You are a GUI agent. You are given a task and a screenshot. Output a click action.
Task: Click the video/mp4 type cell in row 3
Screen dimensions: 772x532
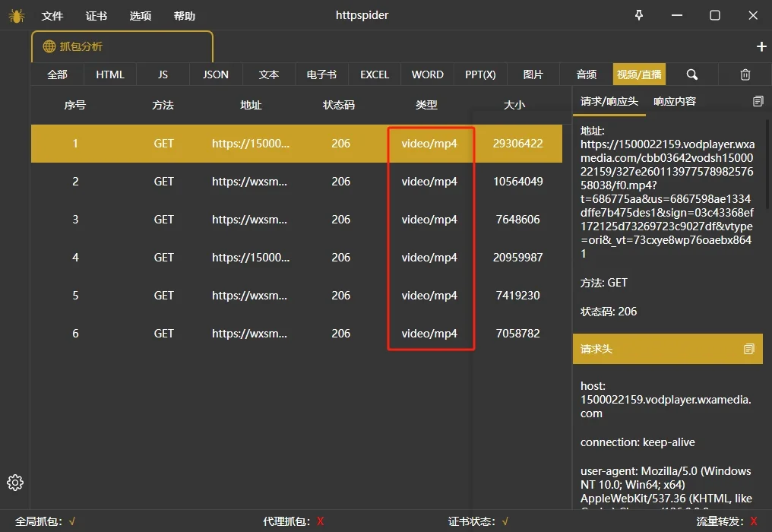tap(429, 219)
